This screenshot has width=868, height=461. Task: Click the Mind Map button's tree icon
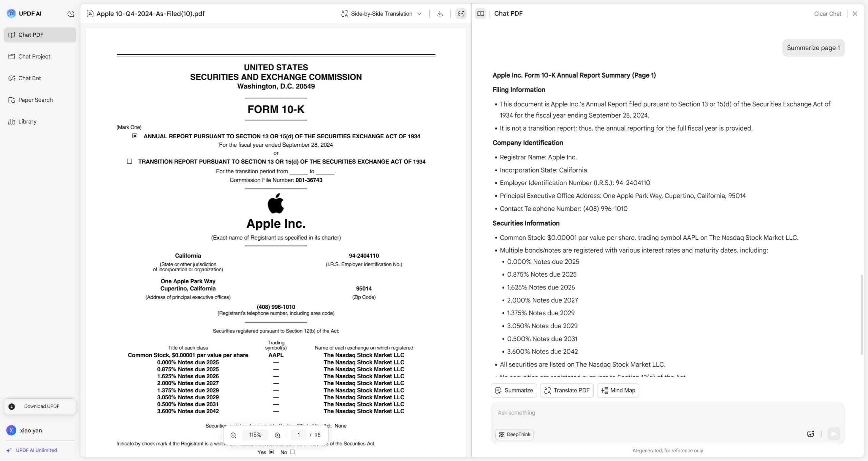605,391
